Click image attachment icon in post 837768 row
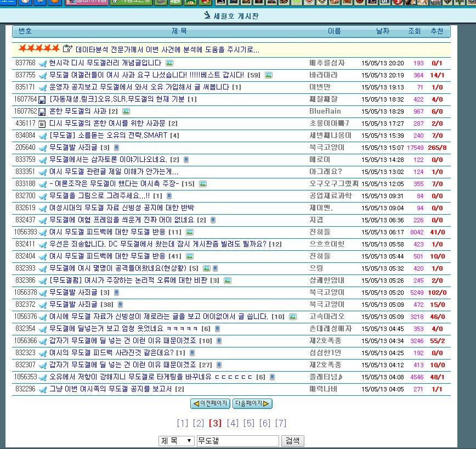476x449 pixels. [169, 63]
